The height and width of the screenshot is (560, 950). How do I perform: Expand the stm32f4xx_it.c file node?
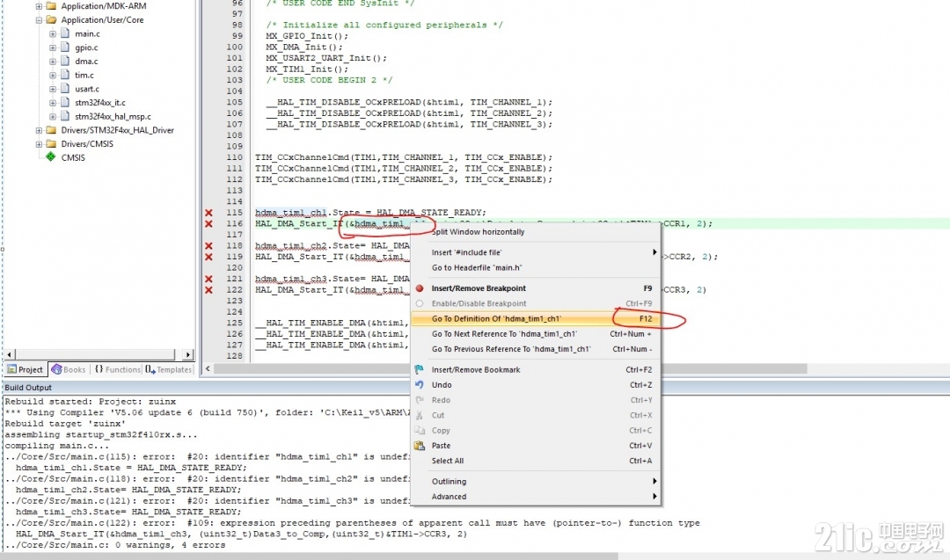point(53,103)
